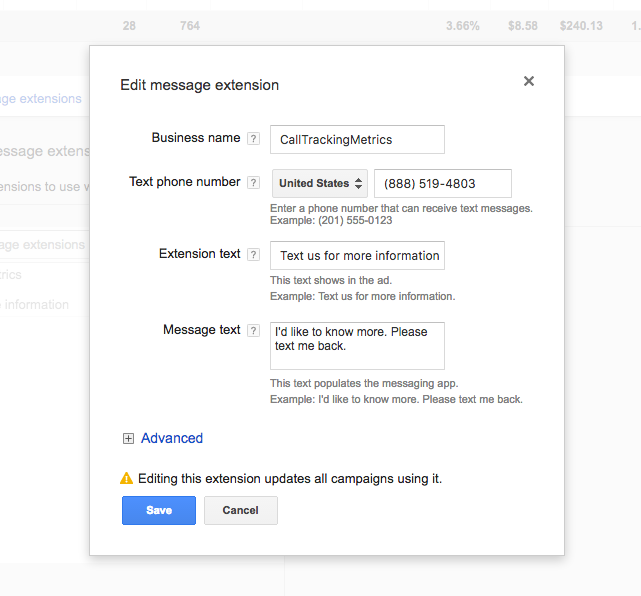The image size is (641, 596).
Task: Select the Extension text input box
Action: pyautogui.click(x=357, y=256)
